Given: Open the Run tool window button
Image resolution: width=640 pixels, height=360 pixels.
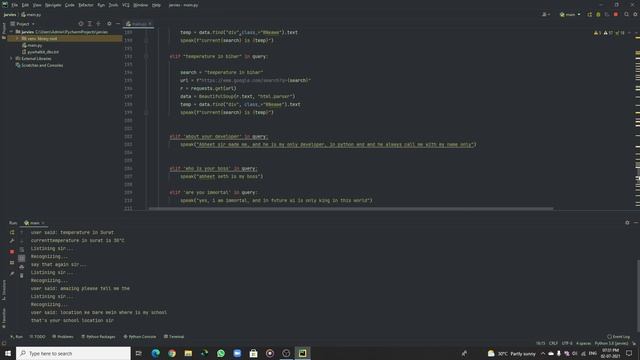Looking at the screenshot, I should pyautogui.click(x=16, y=337).
